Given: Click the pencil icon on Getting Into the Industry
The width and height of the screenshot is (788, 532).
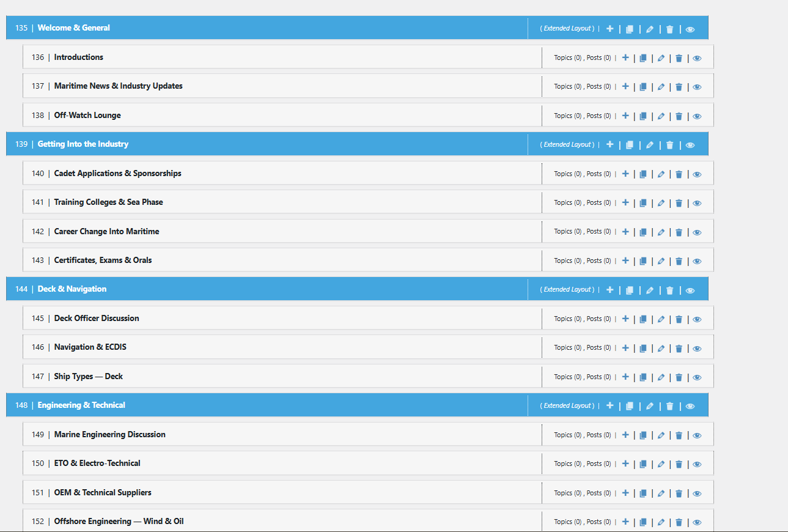Looking at the screenshot, I should (649, 145).
